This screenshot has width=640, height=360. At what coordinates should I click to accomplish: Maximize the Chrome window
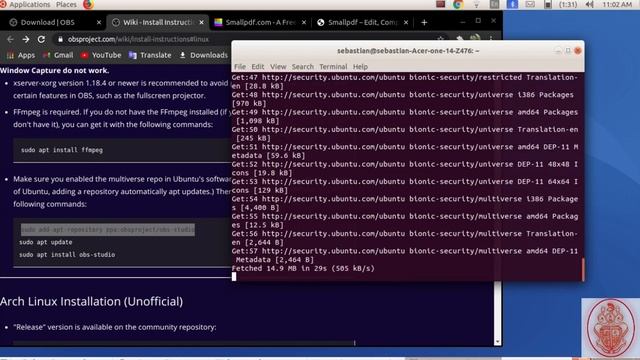[478, 21]
